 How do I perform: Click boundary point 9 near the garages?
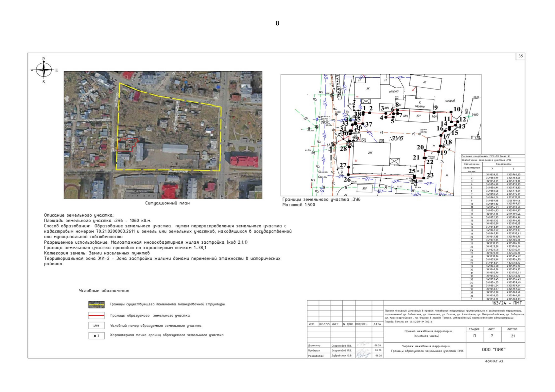coord(434,112)
